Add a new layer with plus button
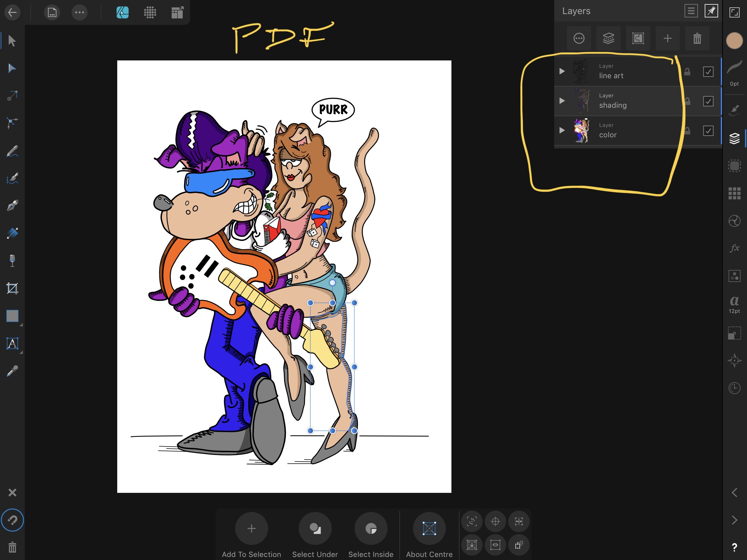 click(667, 38)
